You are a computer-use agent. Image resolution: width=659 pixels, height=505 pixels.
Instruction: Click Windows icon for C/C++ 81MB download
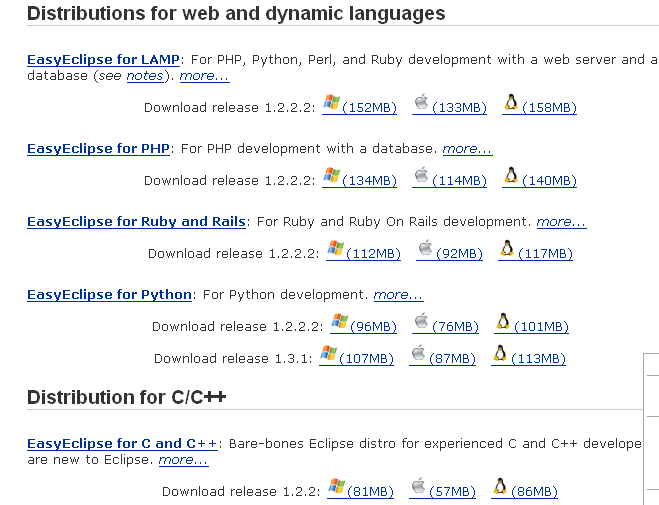[x=337, y=486]
